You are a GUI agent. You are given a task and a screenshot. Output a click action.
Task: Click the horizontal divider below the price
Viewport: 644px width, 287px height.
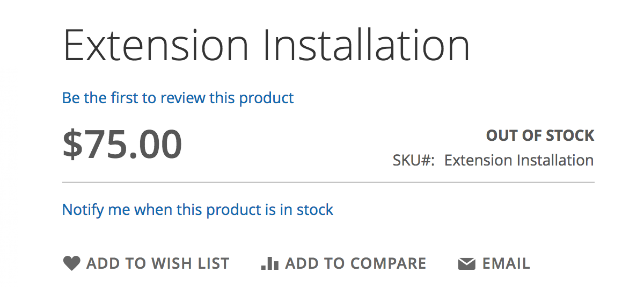328,183
